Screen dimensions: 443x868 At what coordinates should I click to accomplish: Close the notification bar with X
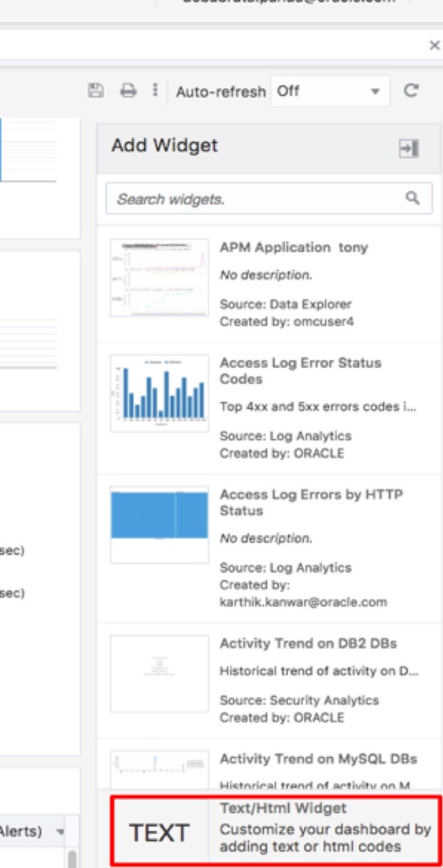click(434, 46)
